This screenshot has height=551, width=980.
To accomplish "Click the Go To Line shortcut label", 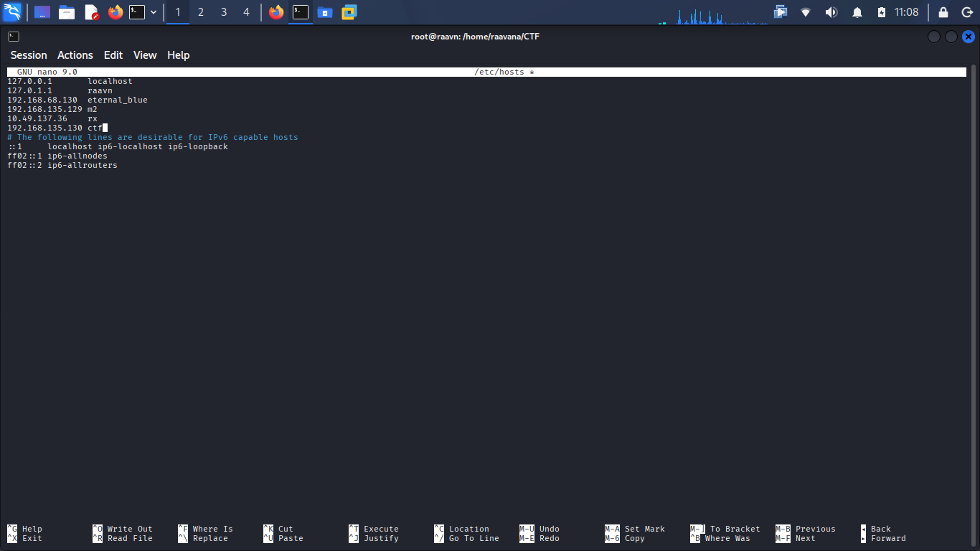I will click(474, 539).
